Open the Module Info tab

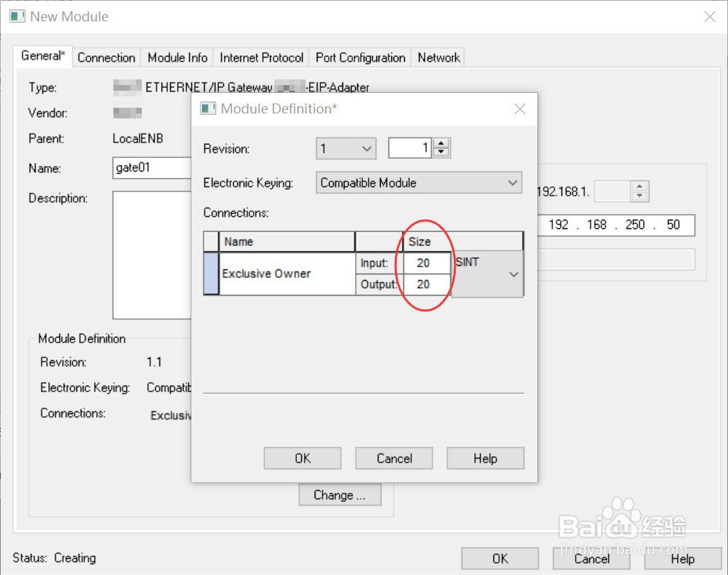coord(177,57)
